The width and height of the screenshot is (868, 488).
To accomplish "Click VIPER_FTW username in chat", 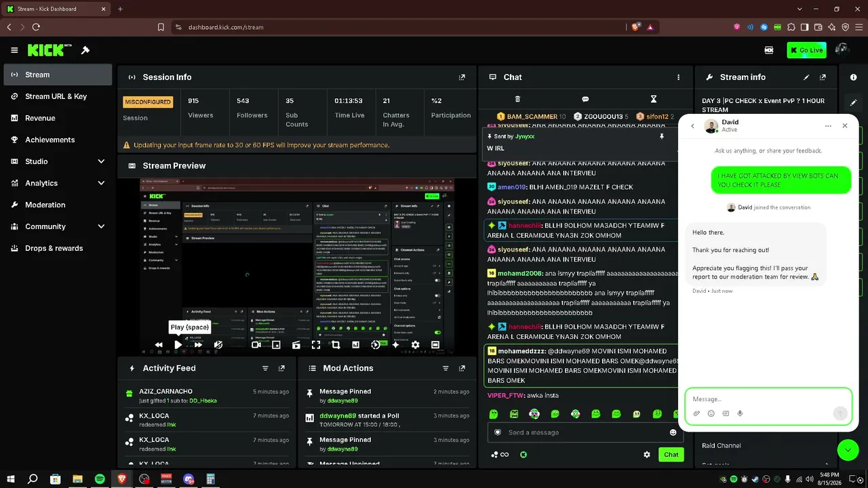I will 506,395.
